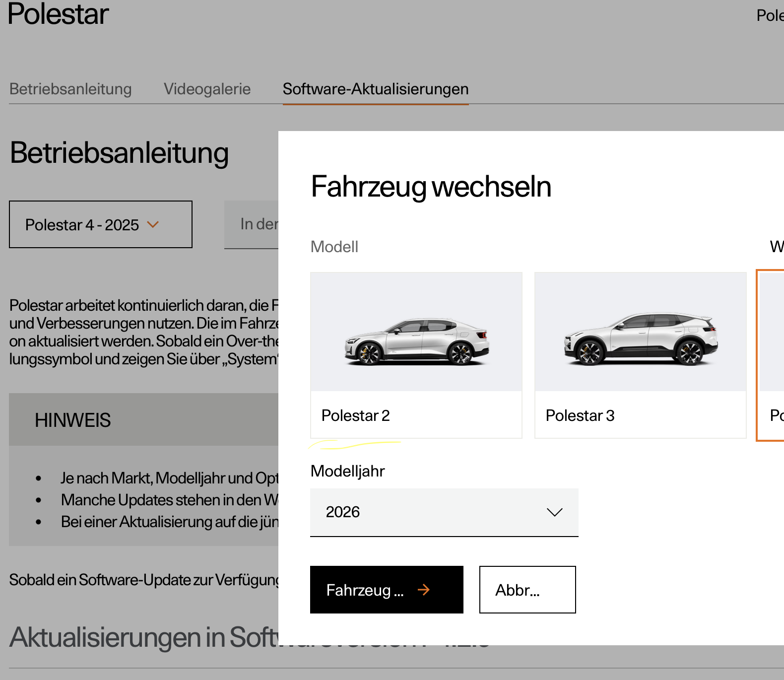Click the Polestar logo
Image resolution: width=784 pixels, height=680 pixels.
click(x=58, y=13)
